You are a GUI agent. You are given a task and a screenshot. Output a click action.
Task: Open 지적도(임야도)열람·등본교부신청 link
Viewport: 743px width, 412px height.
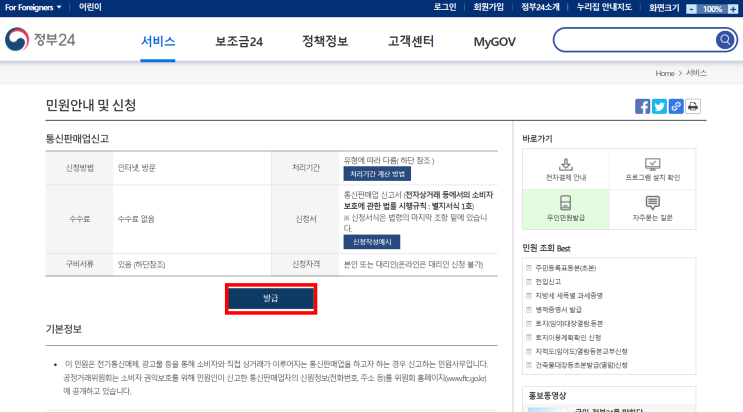[581, 351]
